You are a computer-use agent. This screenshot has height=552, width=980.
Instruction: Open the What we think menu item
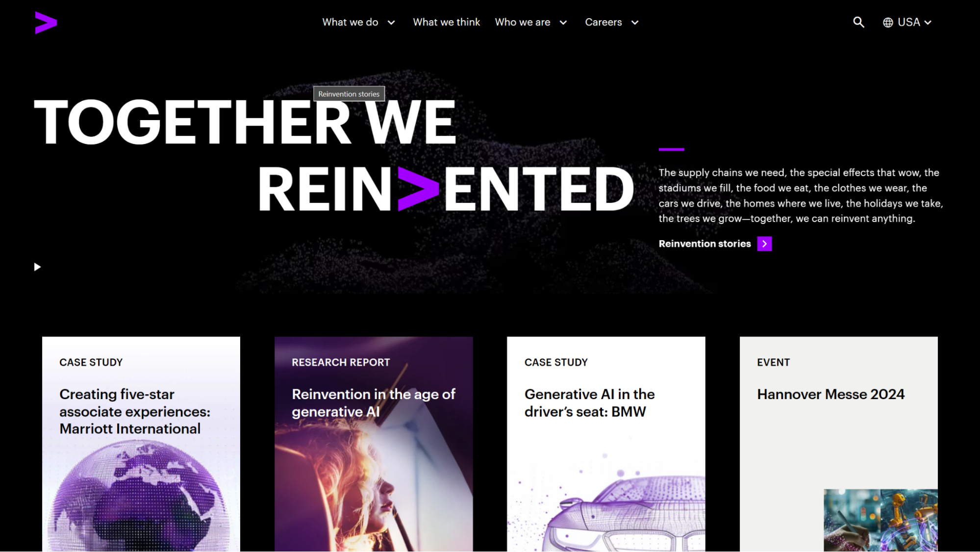coord(446,22)
